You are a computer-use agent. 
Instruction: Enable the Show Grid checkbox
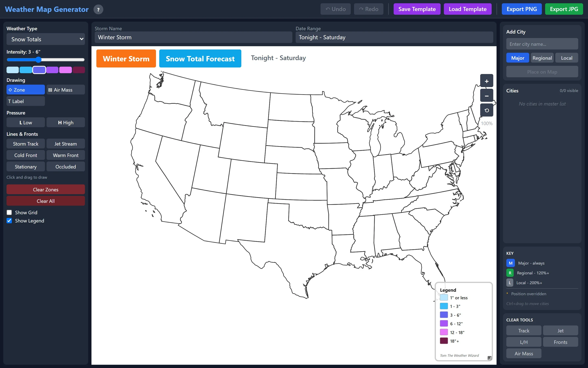click(x=9, y=212)
